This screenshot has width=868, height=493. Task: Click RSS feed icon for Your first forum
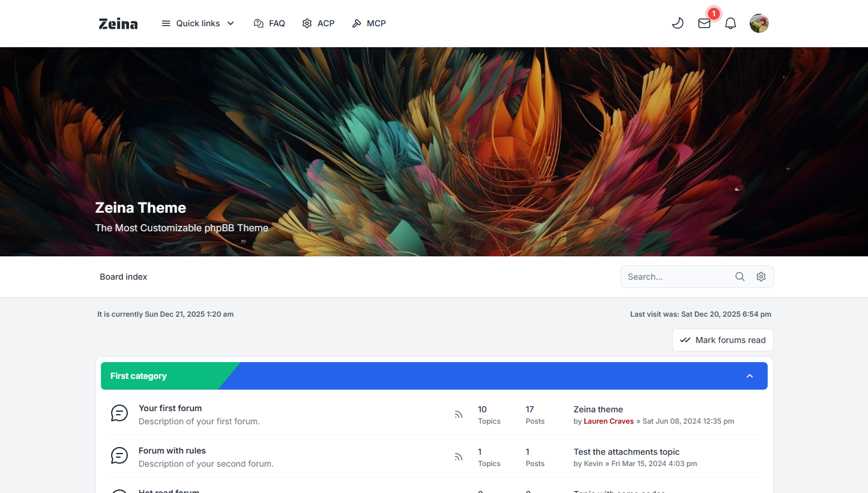click(458, 414)
